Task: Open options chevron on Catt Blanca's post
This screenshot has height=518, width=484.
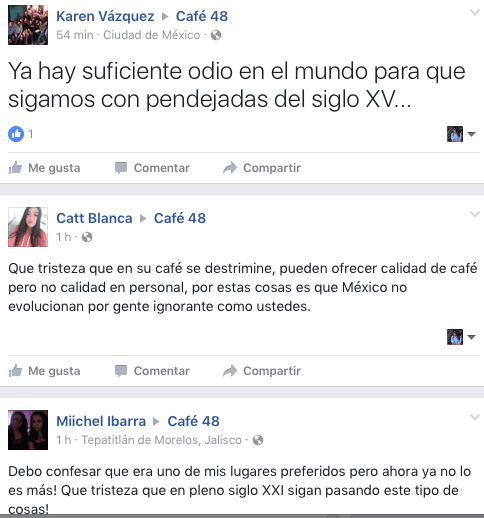Action: tap(474, 214)
